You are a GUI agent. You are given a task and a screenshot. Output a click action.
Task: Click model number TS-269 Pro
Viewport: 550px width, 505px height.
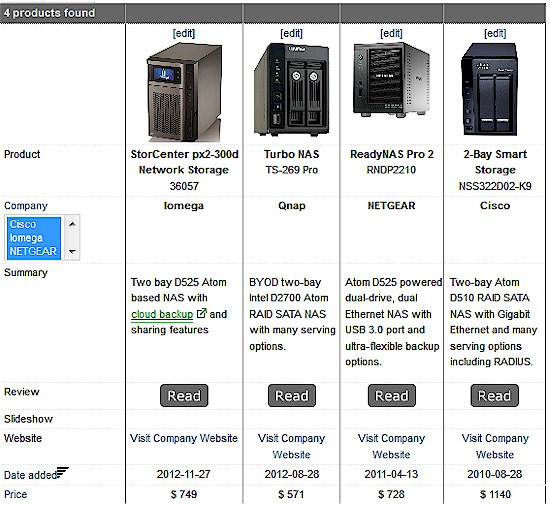coord(291,170)
